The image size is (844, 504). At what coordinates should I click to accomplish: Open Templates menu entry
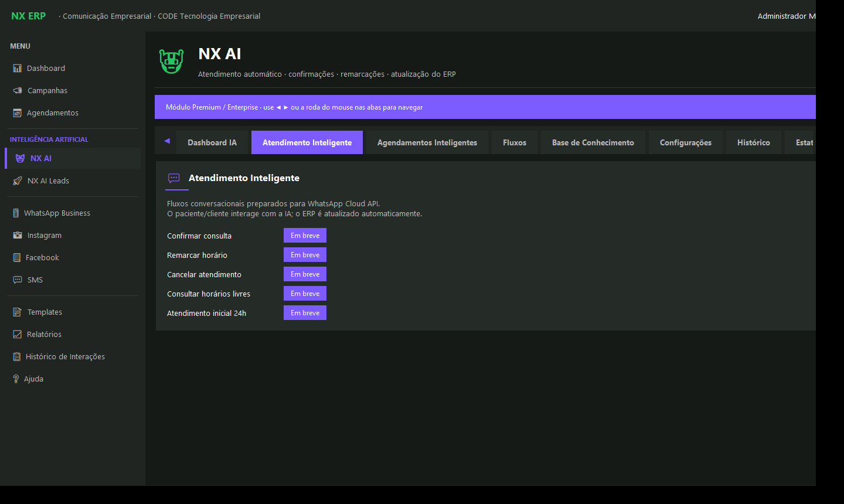pyautogui.click(x=73, y=312)
